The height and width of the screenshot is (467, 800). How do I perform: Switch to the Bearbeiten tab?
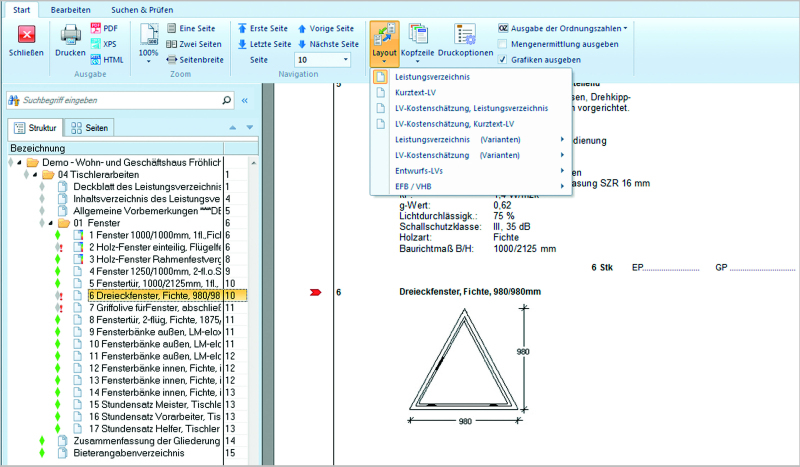[70, 10]
